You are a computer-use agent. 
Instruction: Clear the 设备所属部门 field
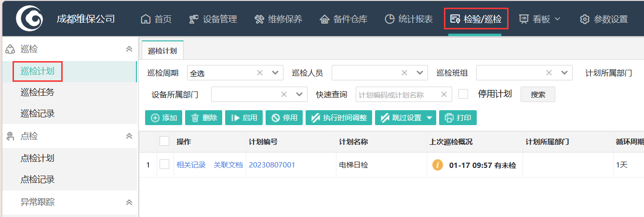coord(284,94)
